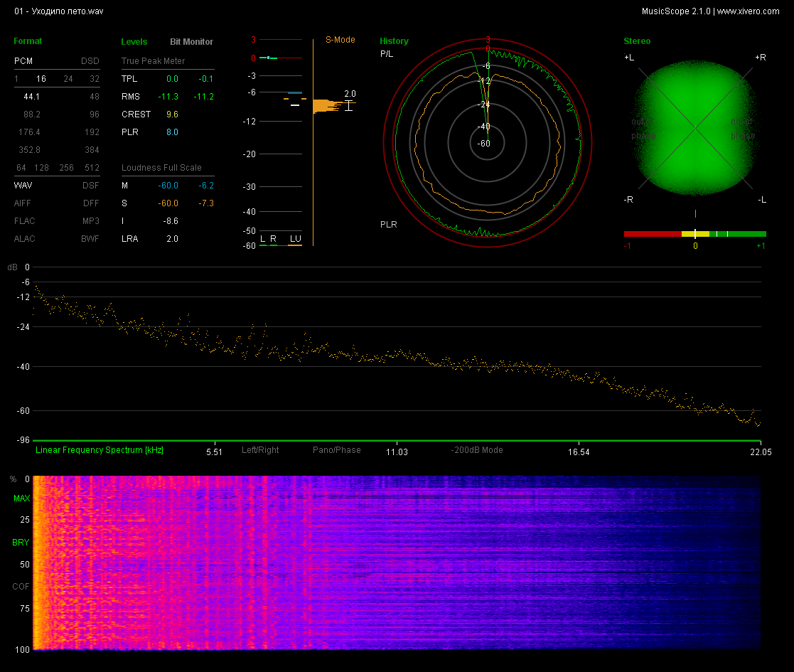794x672 pixels.
Task: Switch spectrum to Left/Right mode
Action: coord(260,449)
